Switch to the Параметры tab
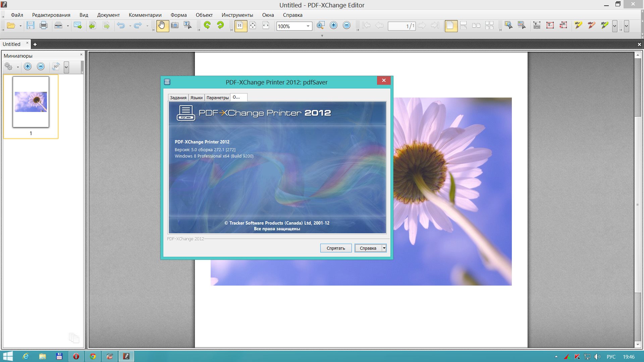644x362 pixels. [217, 98]
